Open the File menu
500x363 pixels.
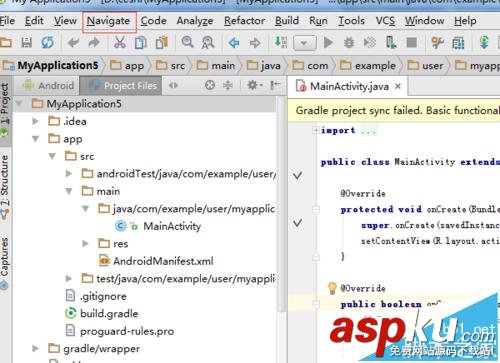pos(7,21)
